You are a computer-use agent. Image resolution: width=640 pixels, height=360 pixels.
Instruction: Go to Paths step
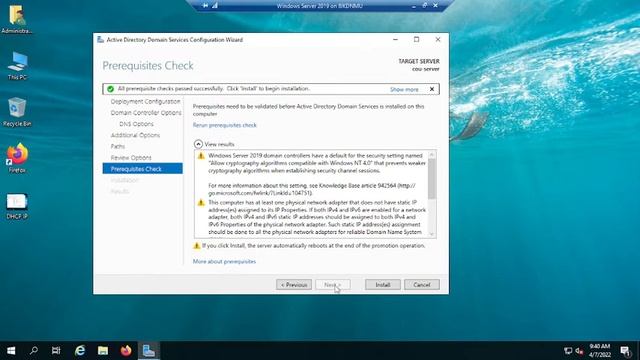point(118,146)
